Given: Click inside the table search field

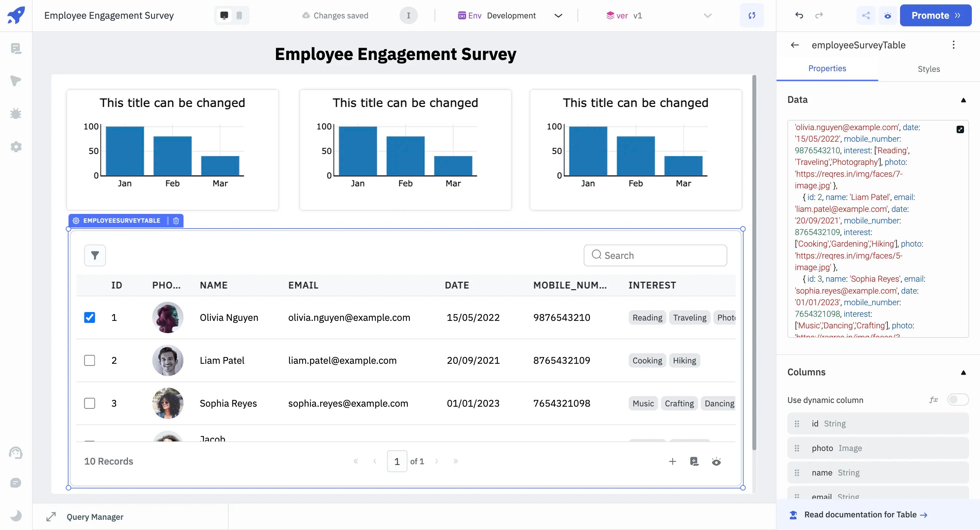Looking at the screenshot, I should 655,255.
